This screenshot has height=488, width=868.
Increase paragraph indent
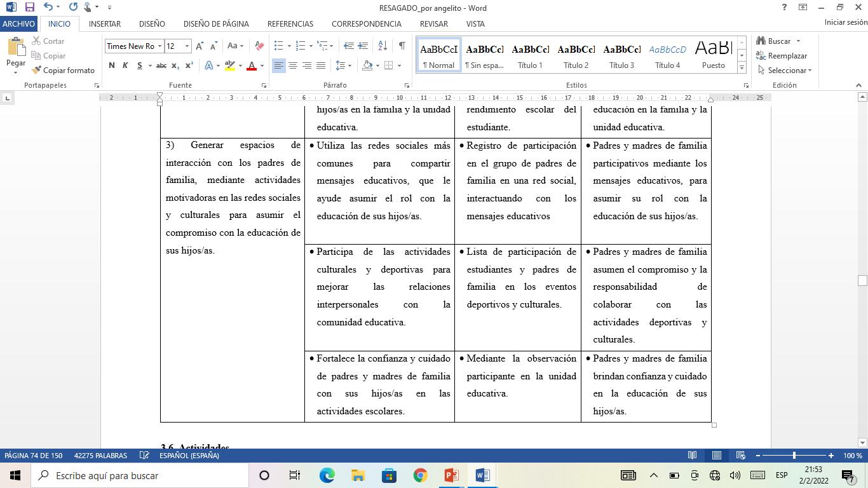[x=363, y=46]
